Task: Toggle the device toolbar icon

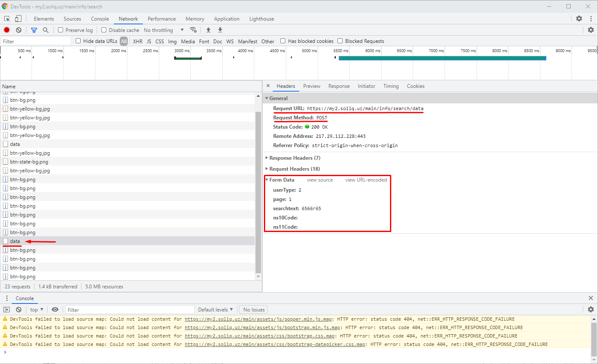Action: click(18, 18)
